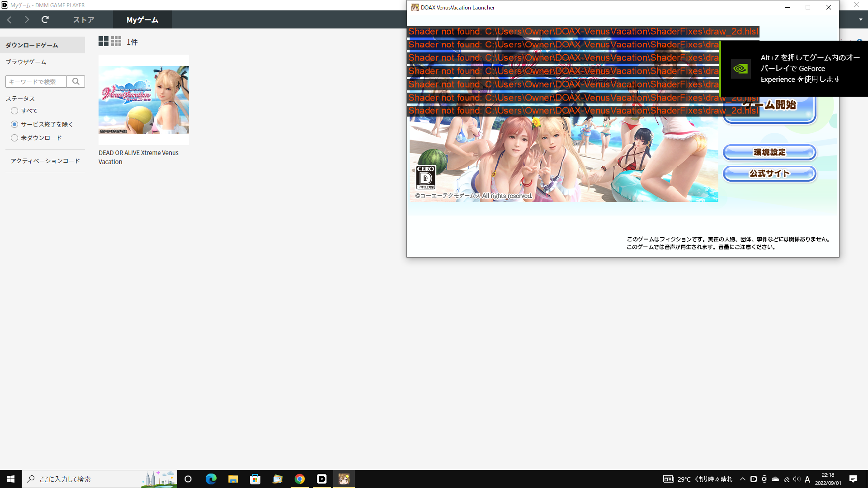This screenshot has height=488, width=868.
Task: Focus the keyword search field
Action: 36,81
